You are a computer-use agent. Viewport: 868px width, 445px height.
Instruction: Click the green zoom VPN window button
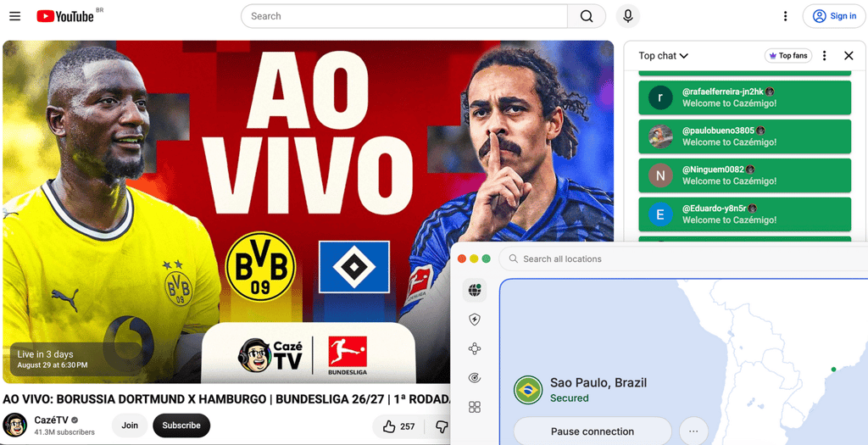coord(486,259)
